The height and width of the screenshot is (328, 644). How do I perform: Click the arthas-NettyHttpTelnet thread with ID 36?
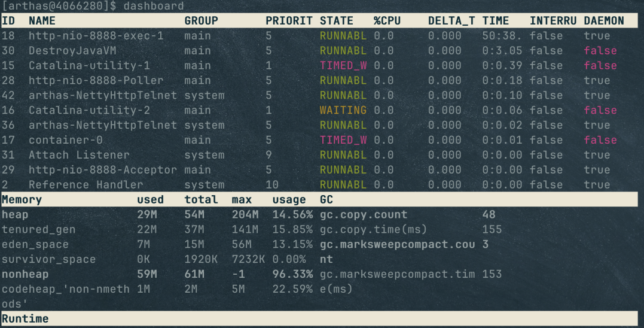click(x=103, y=125)
